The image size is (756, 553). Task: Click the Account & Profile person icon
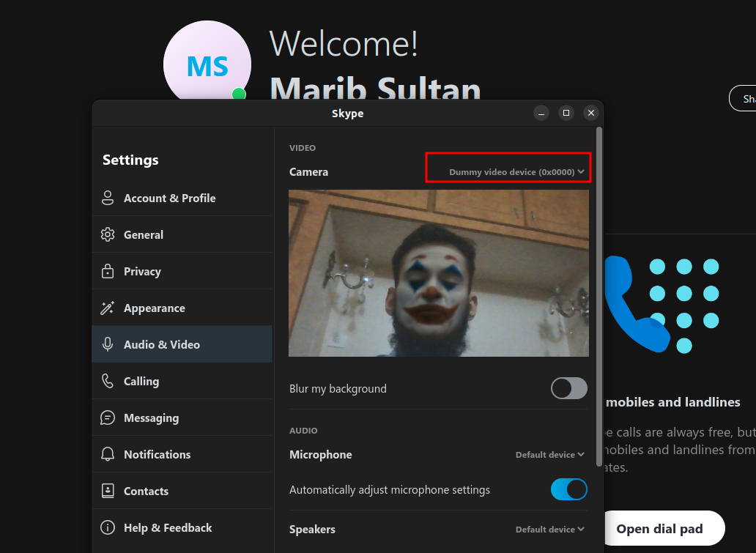pos(108,198)
